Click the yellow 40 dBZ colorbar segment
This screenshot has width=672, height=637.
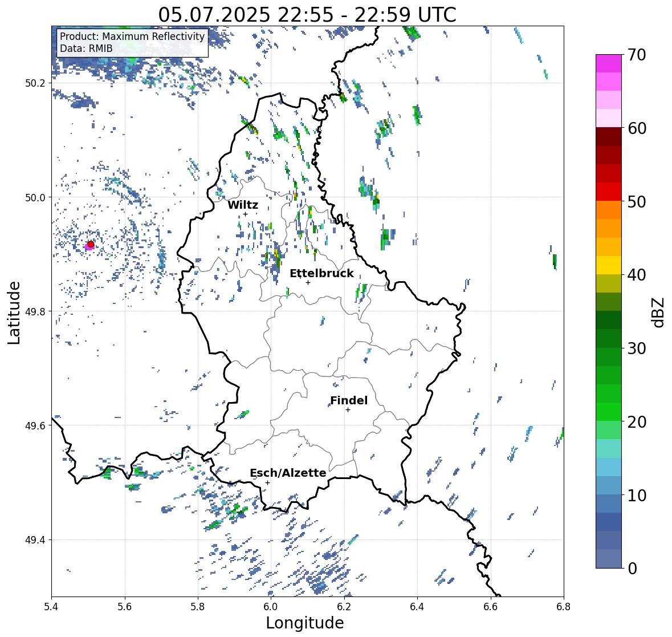coord(609,265)
